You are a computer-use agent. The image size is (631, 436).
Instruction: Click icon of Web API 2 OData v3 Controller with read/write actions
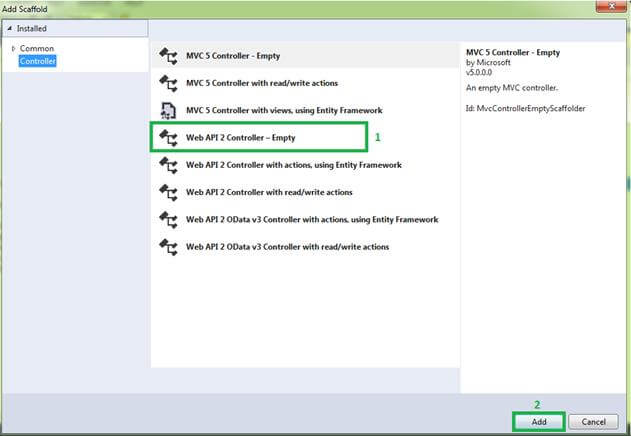click(x=168, y=247)
